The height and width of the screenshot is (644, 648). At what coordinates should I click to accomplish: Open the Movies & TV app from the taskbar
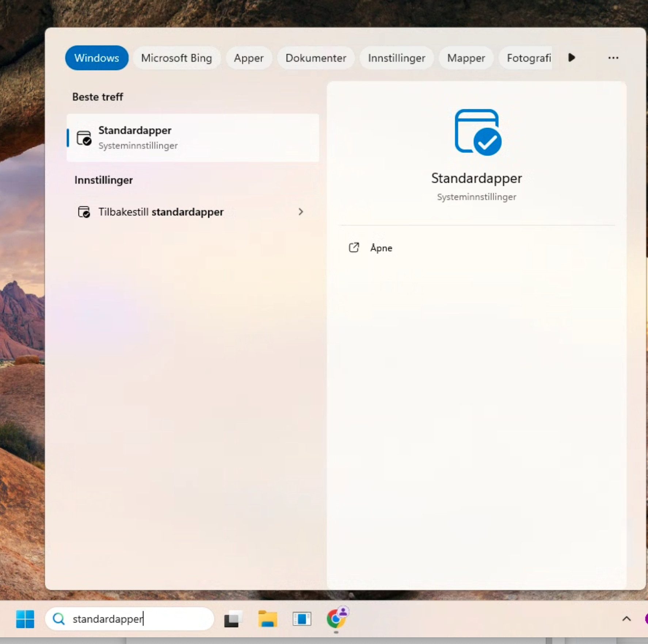(x=301, y=619)
